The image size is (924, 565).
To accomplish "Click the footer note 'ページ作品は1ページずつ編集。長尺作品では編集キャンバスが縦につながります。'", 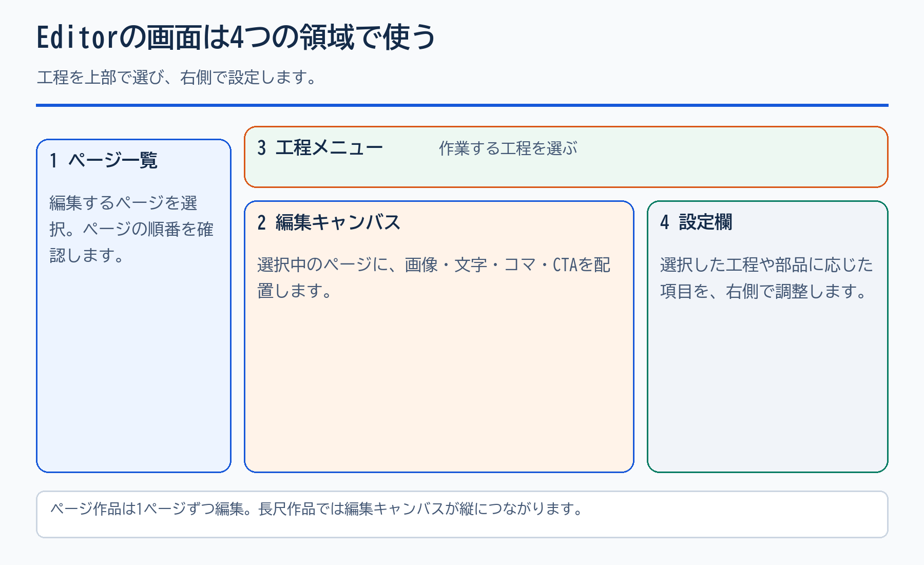I will [x=317, y=509].
